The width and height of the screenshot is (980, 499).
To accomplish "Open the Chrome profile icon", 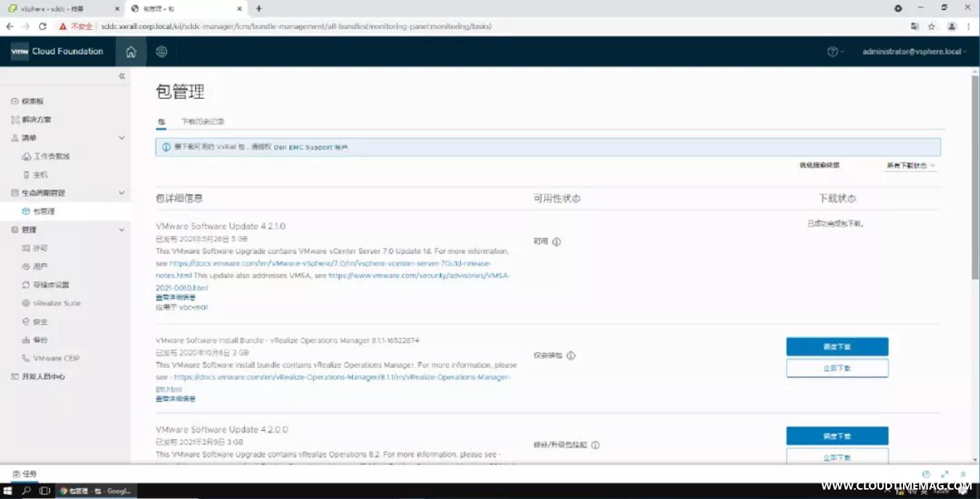I will pyautogui.click(x=951, y=26).
